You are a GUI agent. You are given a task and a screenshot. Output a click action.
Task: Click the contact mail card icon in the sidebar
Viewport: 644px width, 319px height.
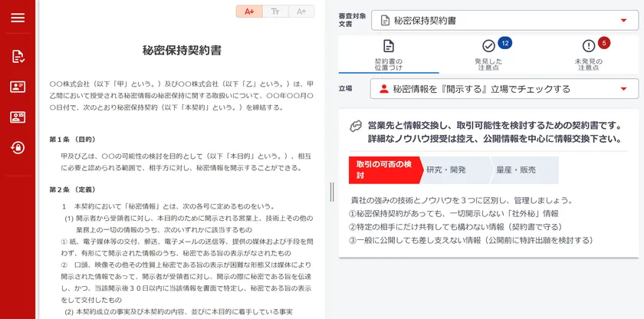coord(18,117)
